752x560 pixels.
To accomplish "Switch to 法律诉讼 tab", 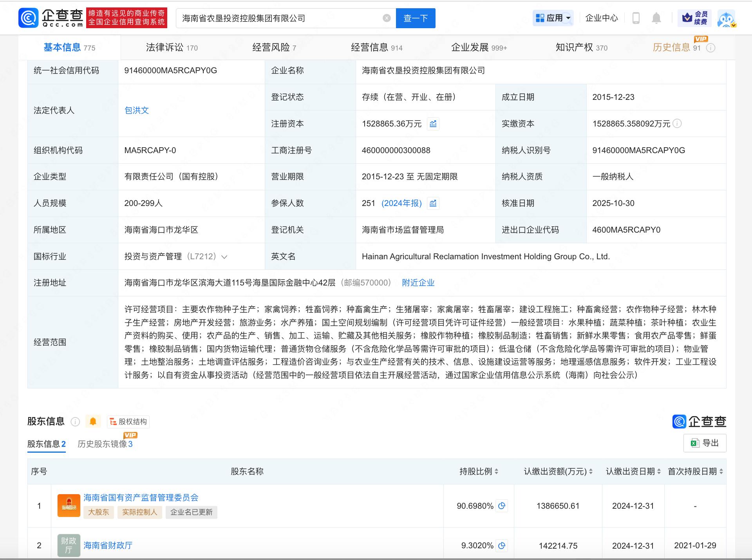I will tap(172, 48).
